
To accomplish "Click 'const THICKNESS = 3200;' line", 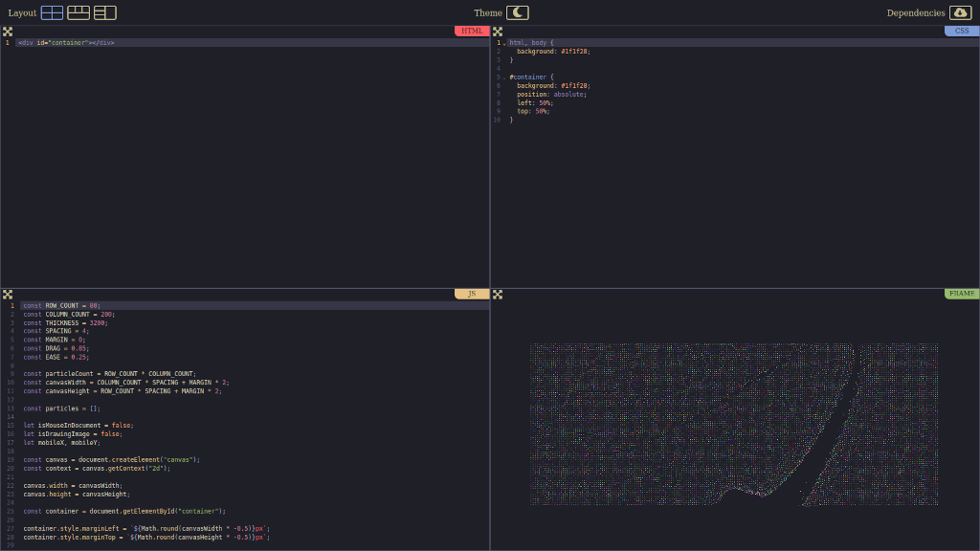I will point(66,323).
